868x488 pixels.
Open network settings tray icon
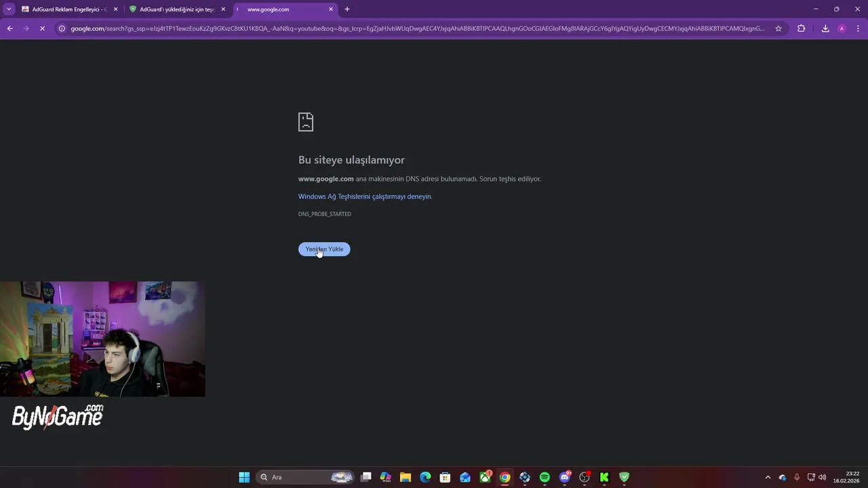click(811, 477)
